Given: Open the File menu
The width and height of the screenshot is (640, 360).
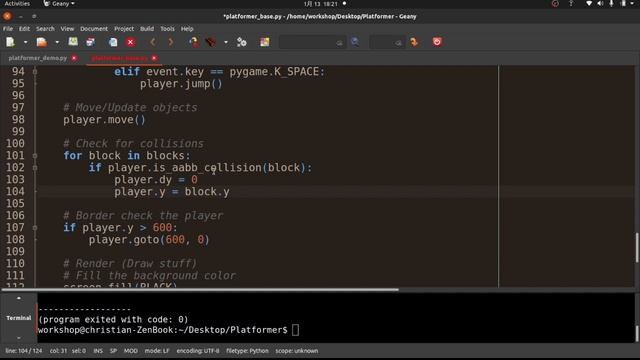Looking at the screenshot, I should [8, 29].
